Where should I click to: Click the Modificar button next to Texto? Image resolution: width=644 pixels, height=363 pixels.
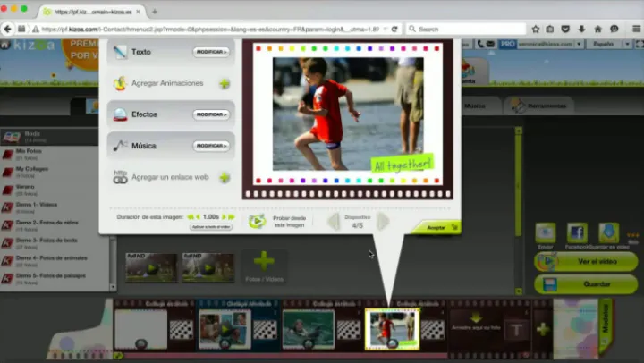coord(211,53)
